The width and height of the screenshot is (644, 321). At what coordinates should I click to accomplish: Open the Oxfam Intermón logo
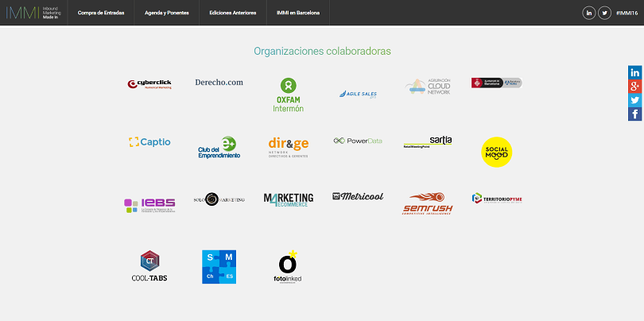289,95
